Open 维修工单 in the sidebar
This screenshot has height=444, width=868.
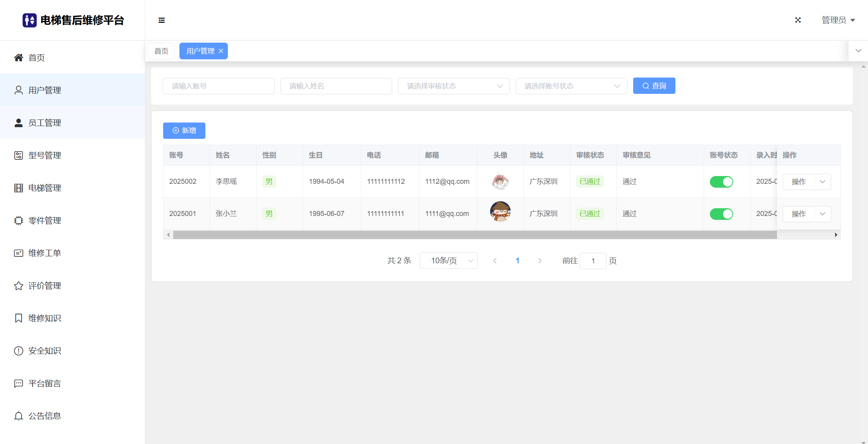[x=45, y=253]
